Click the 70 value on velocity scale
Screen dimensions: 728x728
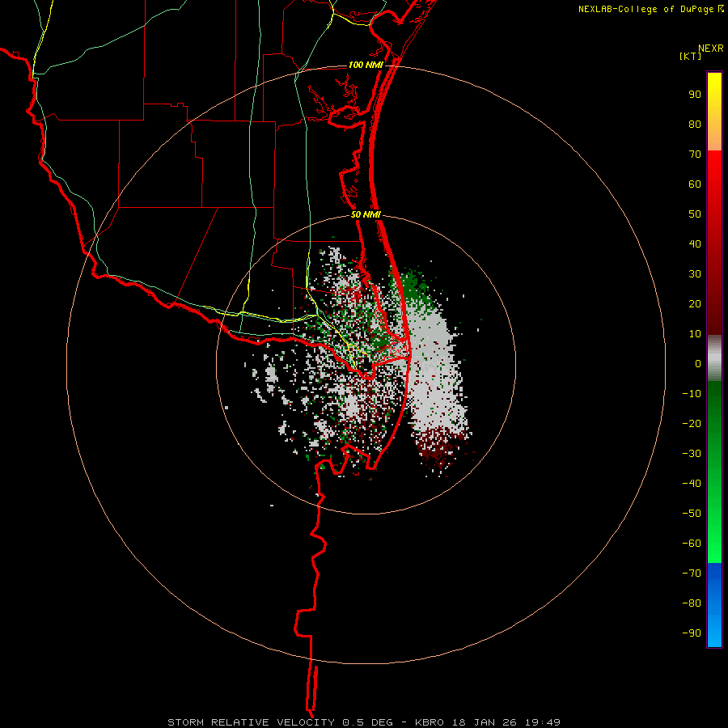pos(695,154)
